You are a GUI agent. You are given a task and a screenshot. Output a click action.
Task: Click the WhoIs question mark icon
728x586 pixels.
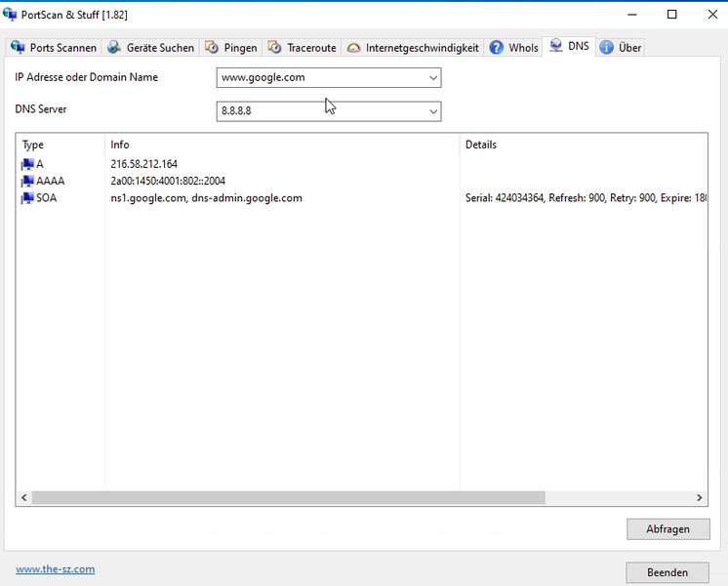tap(497, 48)
